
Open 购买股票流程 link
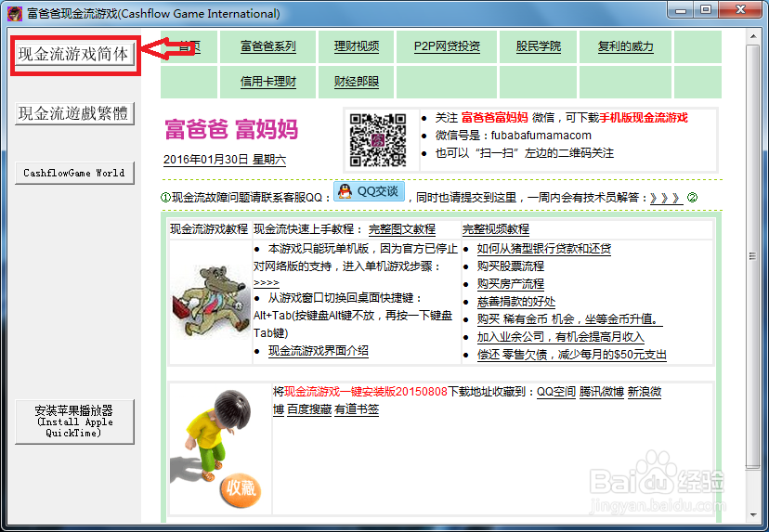(511, 266)
